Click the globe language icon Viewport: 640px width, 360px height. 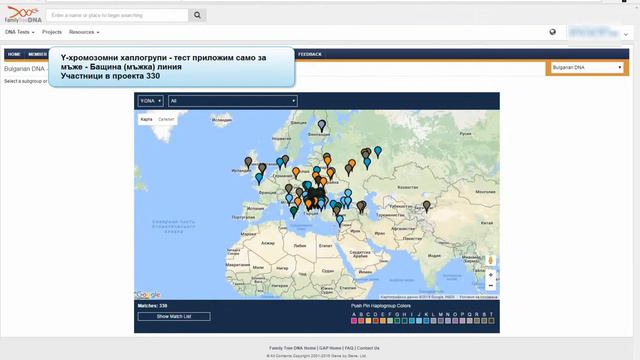(x=552, y=32)
